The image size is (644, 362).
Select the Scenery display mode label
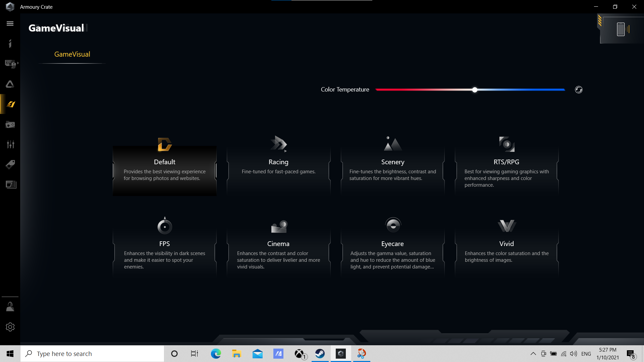pos(392,162)
